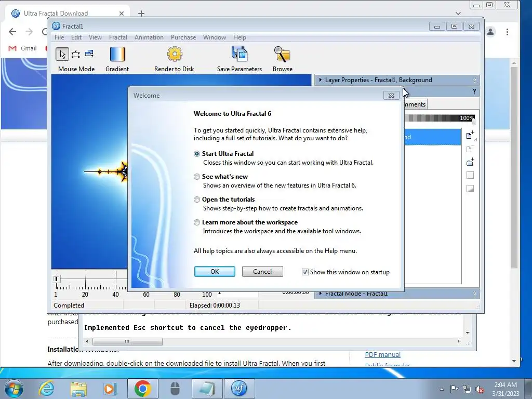The height and width of the screenshot is (399, 532).
Task: Choose the selection-box mouse mode icon
Action: point(76,54)
